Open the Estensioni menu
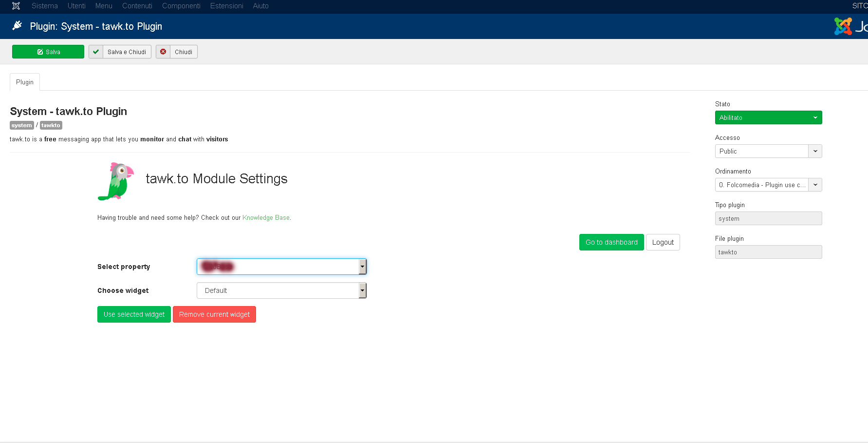This screenshot has width=868, height=443. (x=227, y=6)
